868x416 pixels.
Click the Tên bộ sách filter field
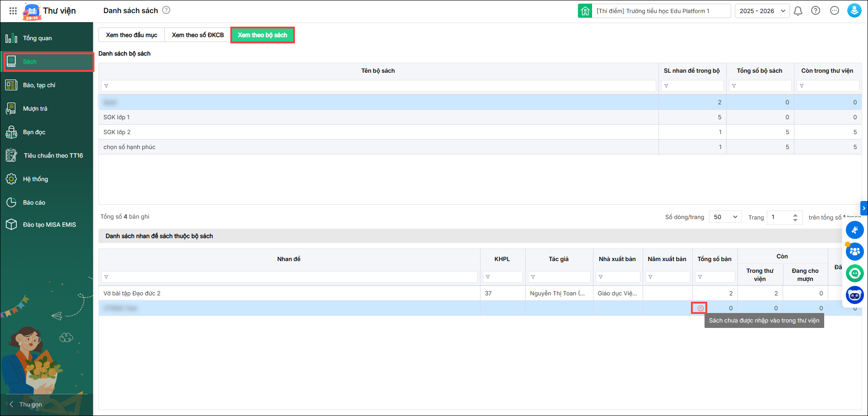pyautogui.click(x=378, y=86)
